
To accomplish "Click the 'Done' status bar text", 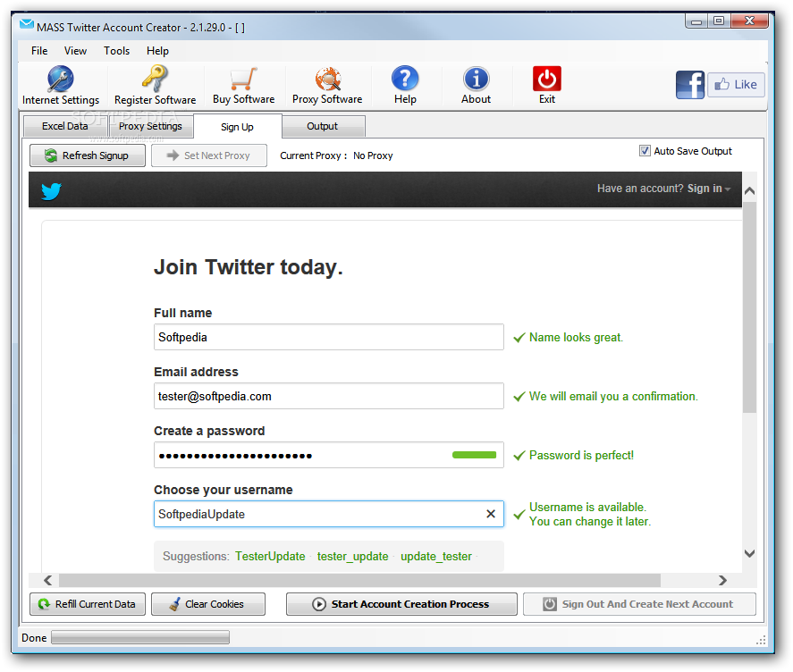I will pos(34,638).
